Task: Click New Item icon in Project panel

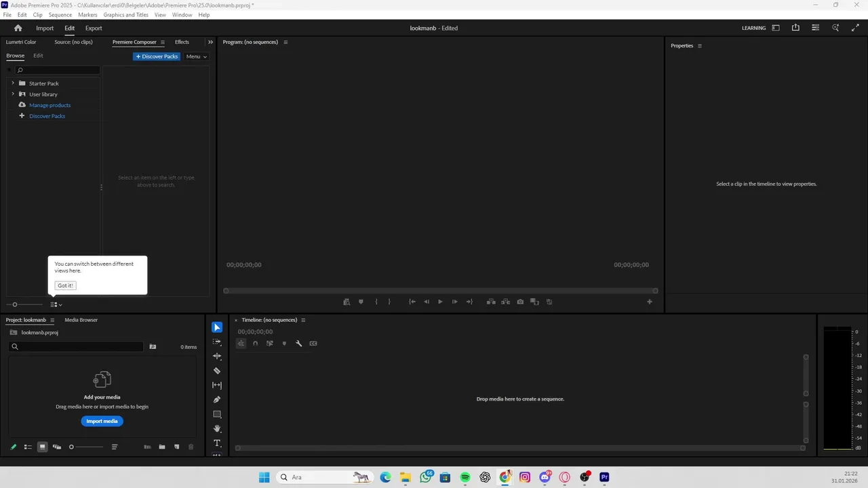Action: [x=177, y=447]
